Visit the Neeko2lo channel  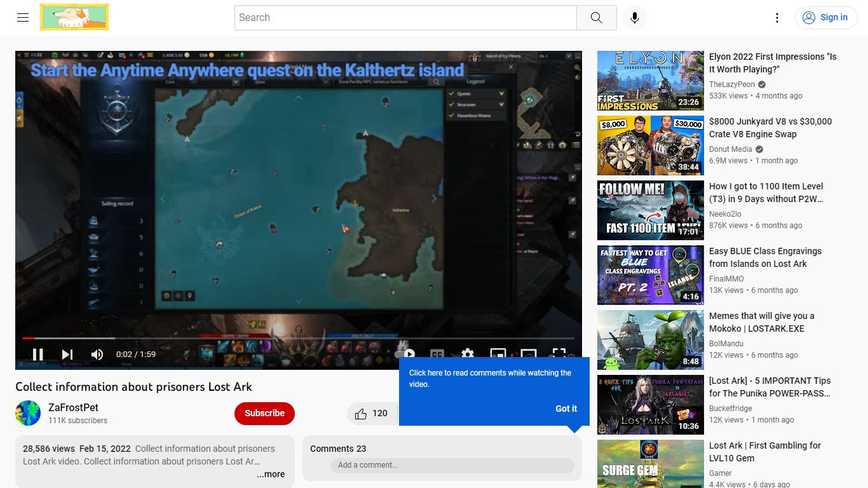(x=726, y=214)
